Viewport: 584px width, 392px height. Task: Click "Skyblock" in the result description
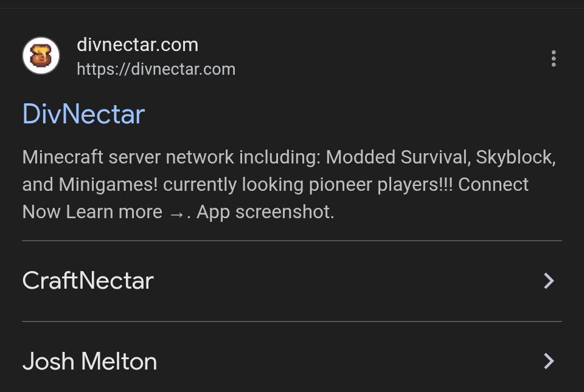pos(515,157)
